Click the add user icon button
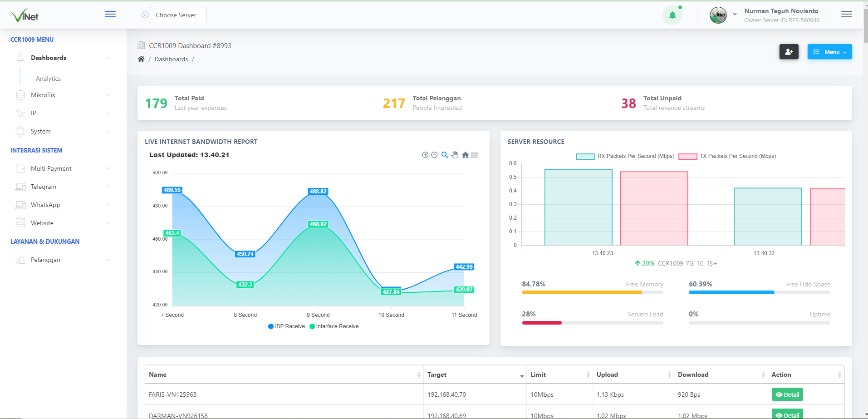Viewport: 868px width, 419px height. pos(789,52)
